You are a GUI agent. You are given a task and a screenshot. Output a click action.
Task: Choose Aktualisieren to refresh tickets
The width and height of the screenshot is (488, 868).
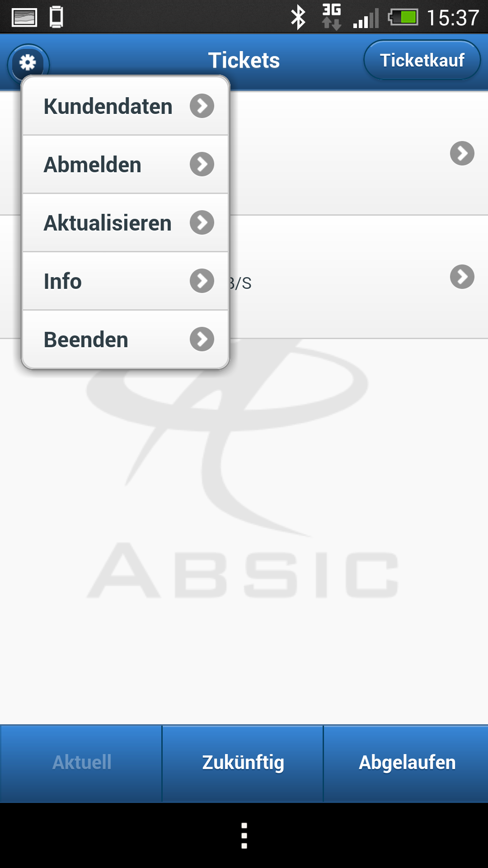[108, 223]
